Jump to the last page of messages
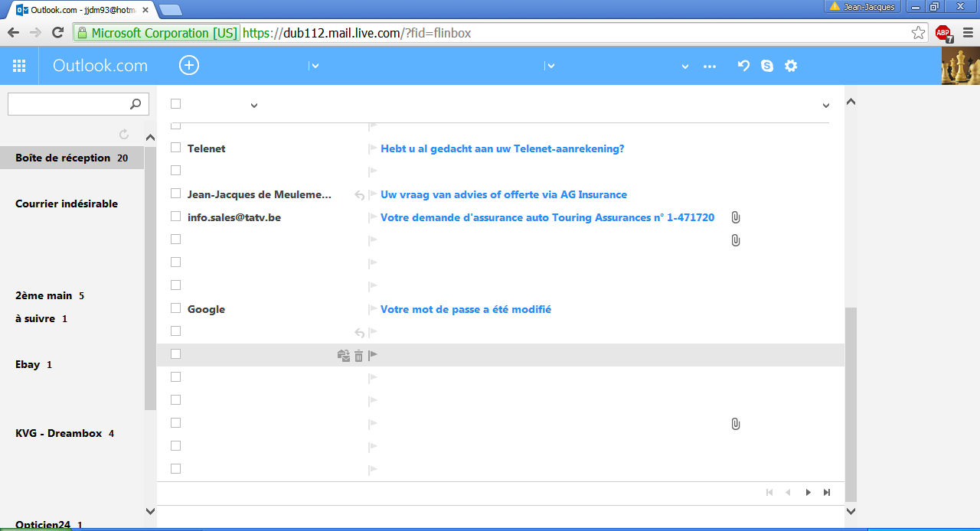The image size is (980, 531). (827, 493)
